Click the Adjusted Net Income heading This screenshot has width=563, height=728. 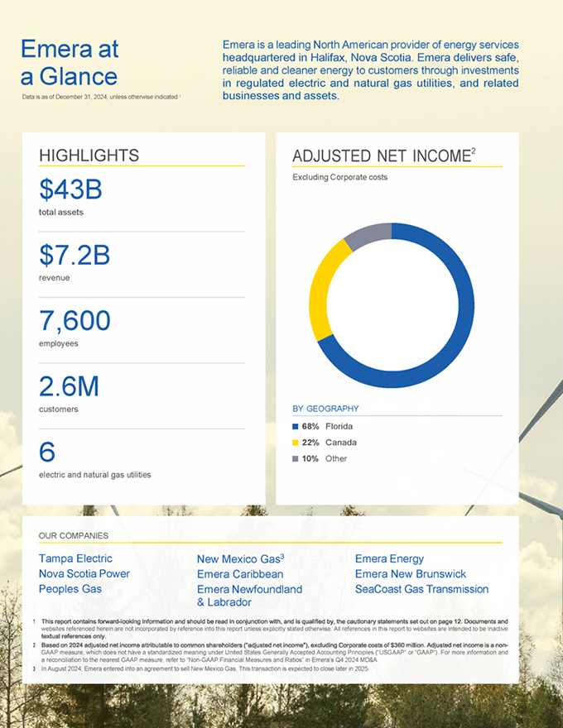coord(383,156)
